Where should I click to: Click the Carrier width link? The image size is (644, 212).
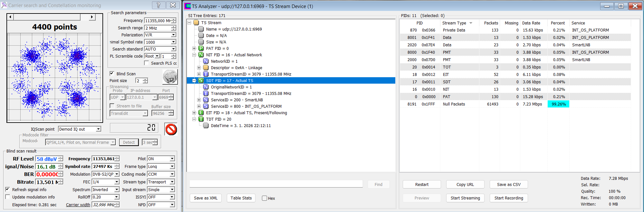pyautogui.click(x=78, y=205)
